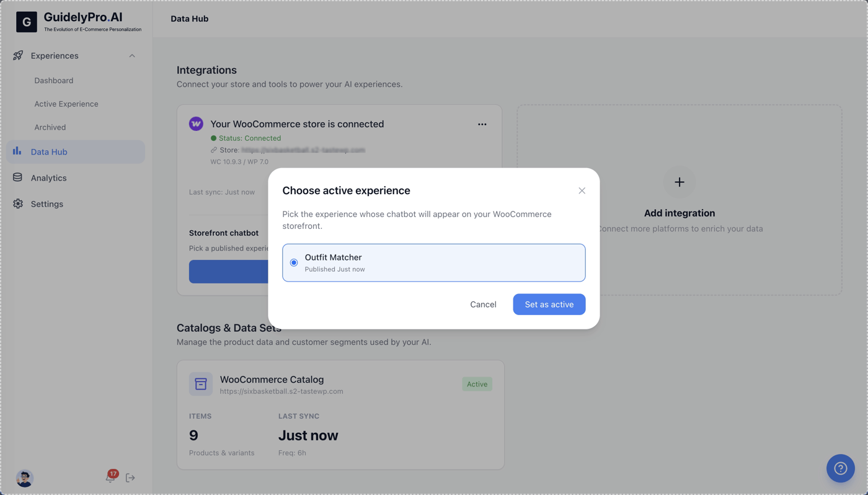Click the Set as active button
Image resolution: width=868 pixels, height=495 pixels.
(x=549, y=305)
